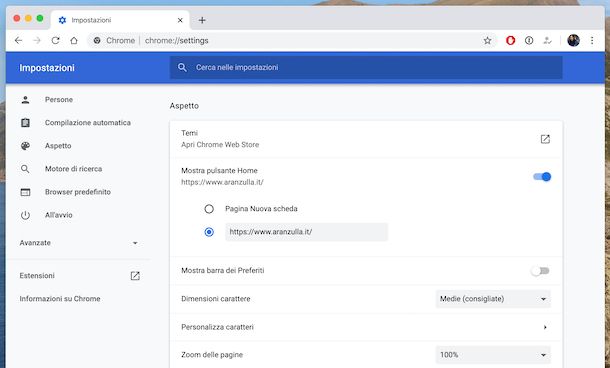Click the home page URL input field

(306, 232)
